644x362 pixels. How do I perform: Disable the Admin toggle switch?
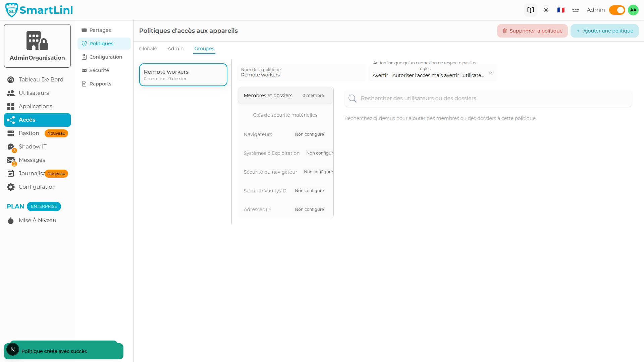(x=616, y=10)
